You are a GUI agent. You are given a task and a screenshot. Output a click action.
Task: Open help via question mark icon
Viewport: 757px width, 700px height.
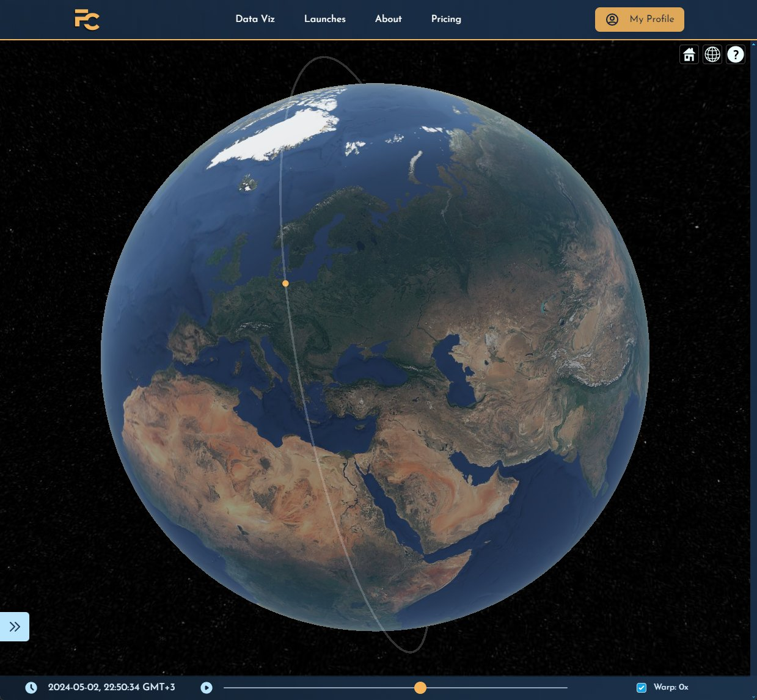tap(736, 54)
